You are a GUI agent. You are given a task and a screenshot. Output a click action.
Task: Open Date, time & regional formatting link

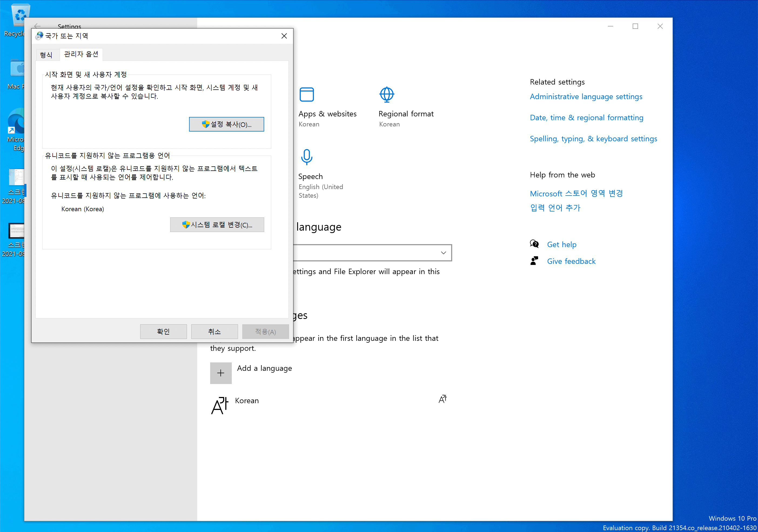[x=586, y=118]
